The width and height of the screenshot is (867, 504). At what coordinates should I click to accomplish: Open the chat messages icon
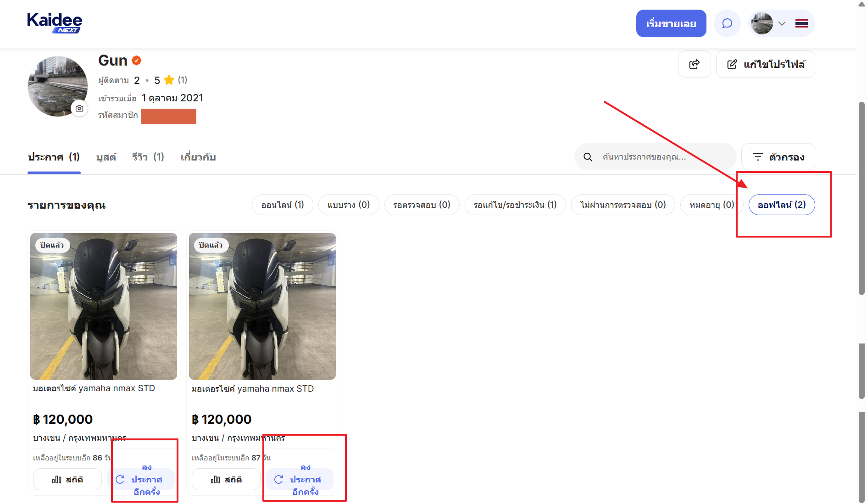pyautogui.click(x=727, y=23)
